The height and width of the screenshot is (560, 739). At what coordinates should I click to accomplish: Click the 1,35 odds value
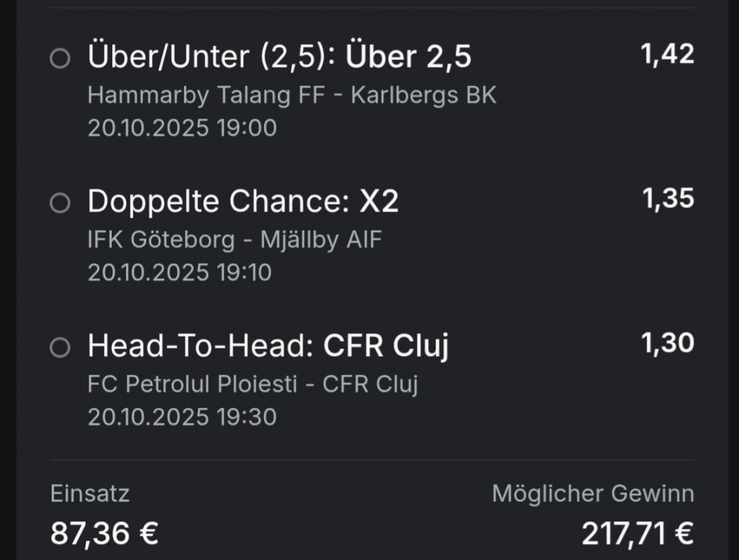point(667,199)
